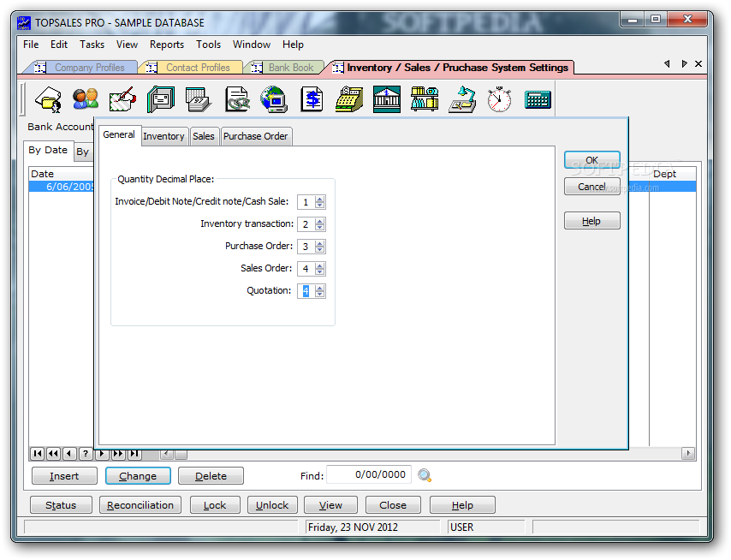Increase Sales Order decimal spinner

coord(320,265)
